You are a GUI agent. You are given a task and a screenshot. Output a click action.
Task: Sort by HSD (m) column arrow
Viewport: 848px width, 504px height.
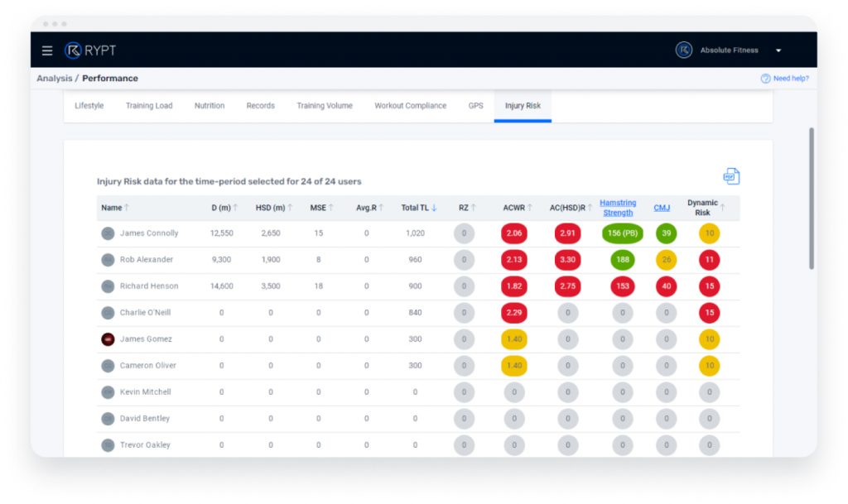point(290,208)
